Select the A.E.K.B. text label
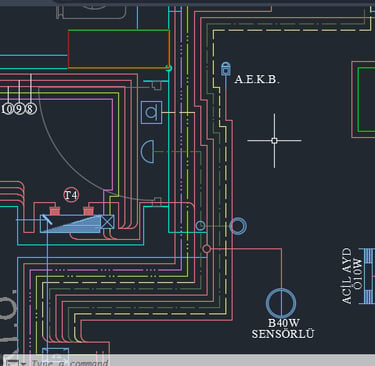375x366 pixels. tap(257, 80)
